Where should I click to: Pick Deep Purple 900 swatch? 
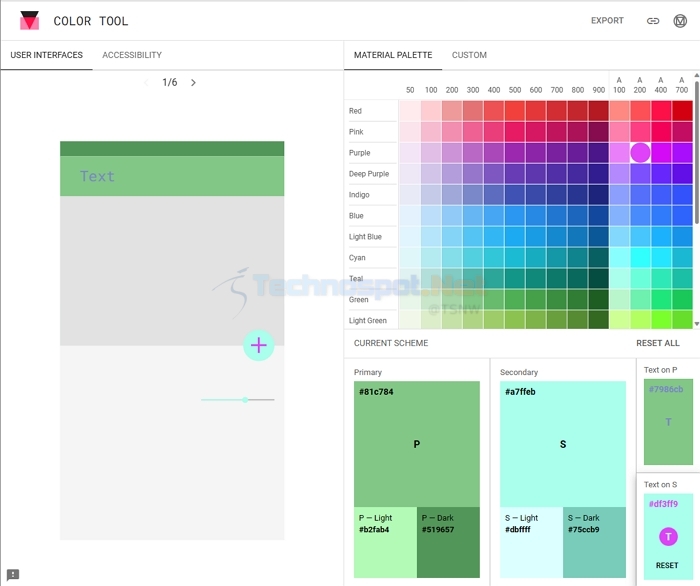pyautogui.click(x=599, y=174)
